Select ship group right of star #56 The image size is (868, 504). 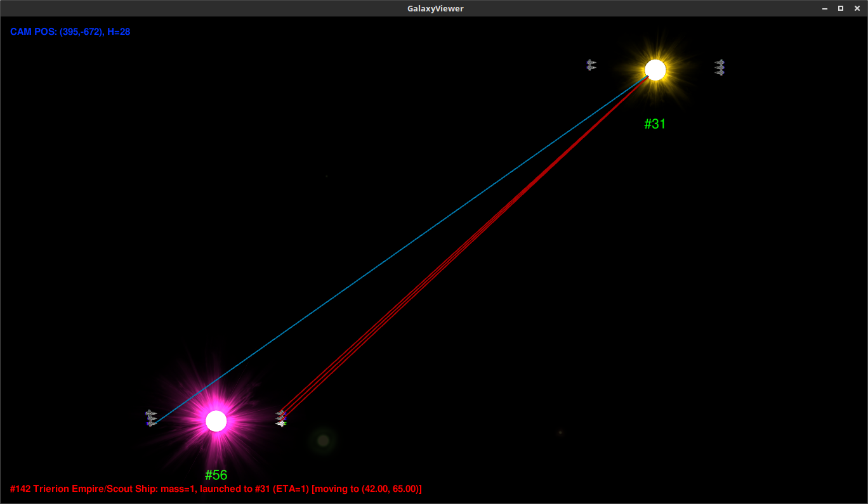tap(281, 418)
